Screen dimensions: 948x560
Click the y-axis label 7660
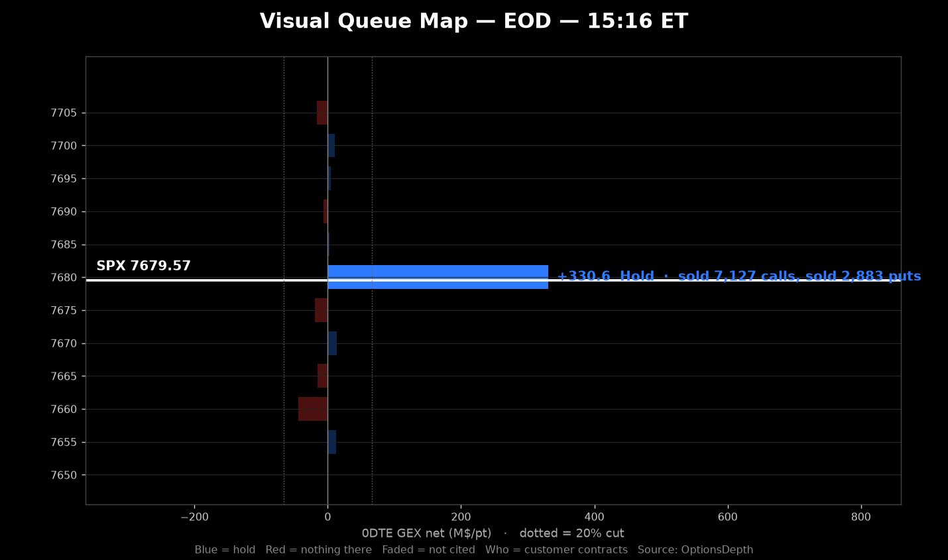[x=64, y=410]
